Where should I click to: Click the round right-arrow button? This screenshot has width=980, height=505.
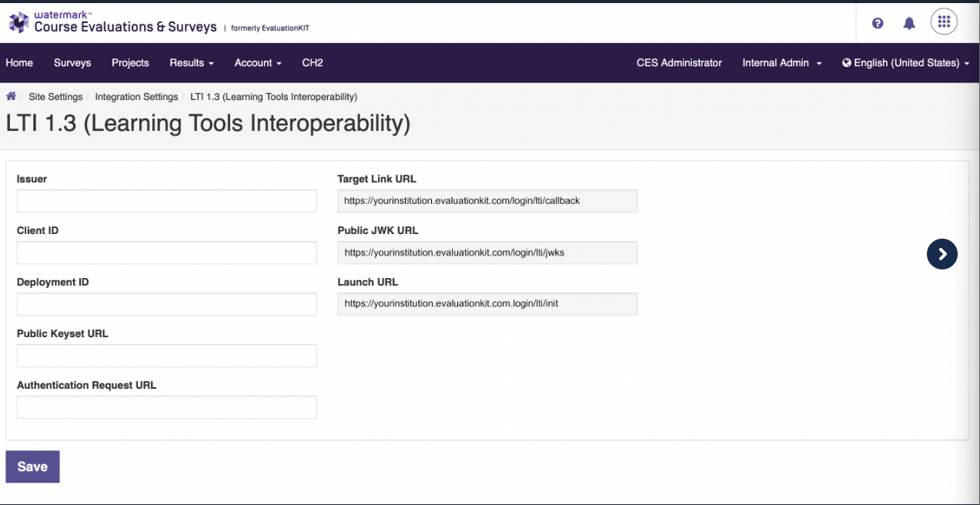coord(942,254)
